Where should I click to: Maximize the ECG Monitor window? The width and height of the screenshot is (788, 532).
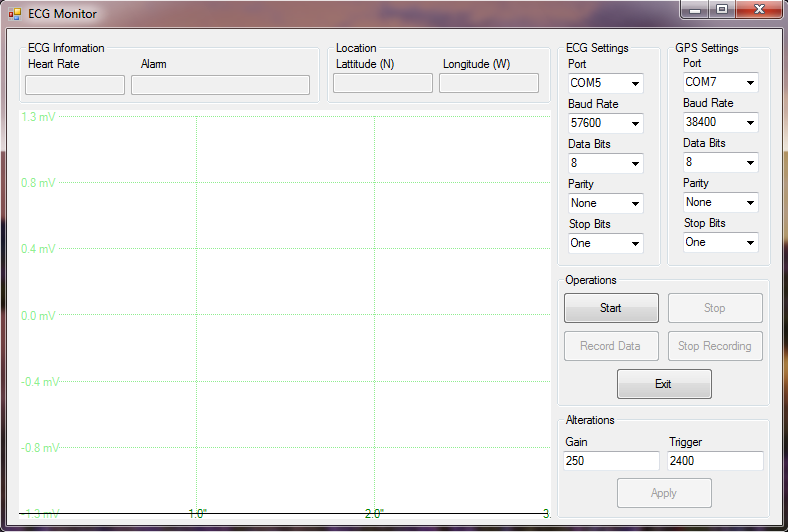pos(722,10)
